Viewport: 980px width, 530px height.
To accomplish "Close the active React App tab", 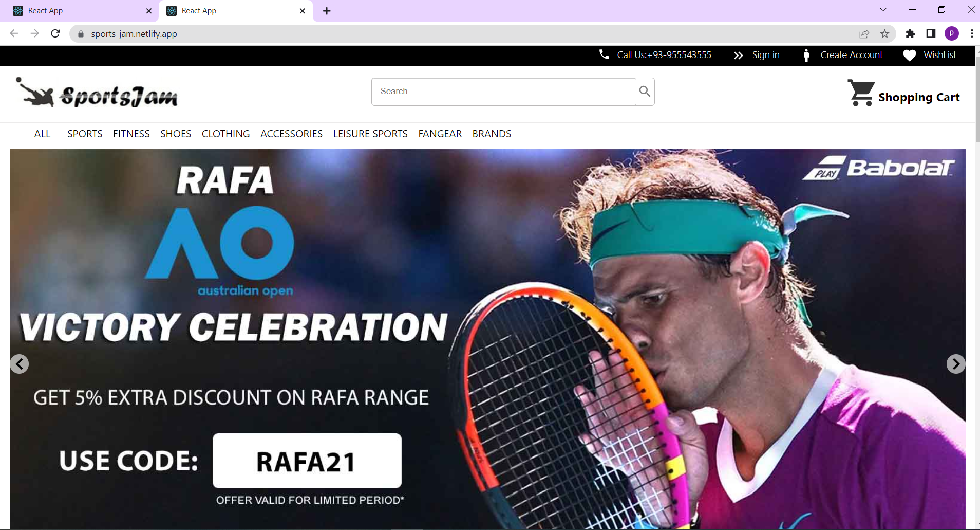I will (x=303, y=11).
